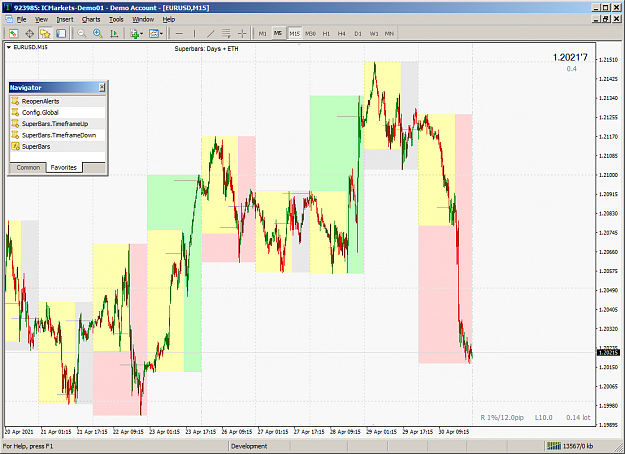Select the trendline drawing tool
Screen dimensions: 625x454
[210, 33]
